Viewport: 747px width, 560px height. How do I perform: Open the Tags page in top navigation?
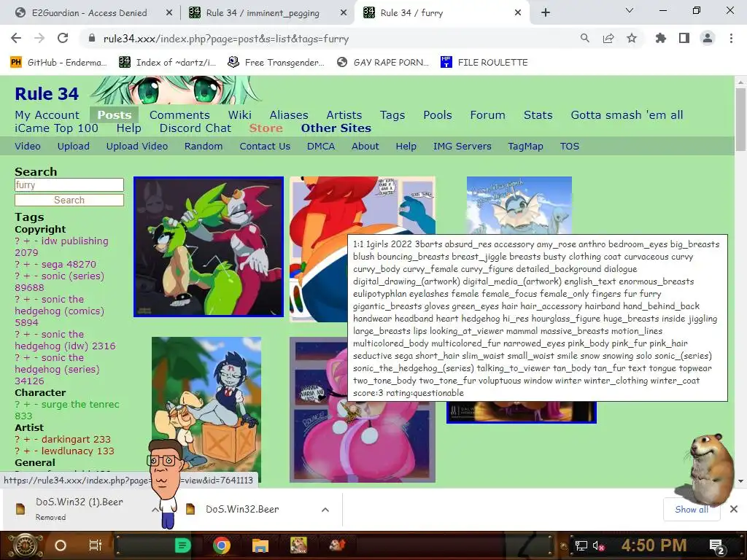pyautogui.click(x=392, y=114)
